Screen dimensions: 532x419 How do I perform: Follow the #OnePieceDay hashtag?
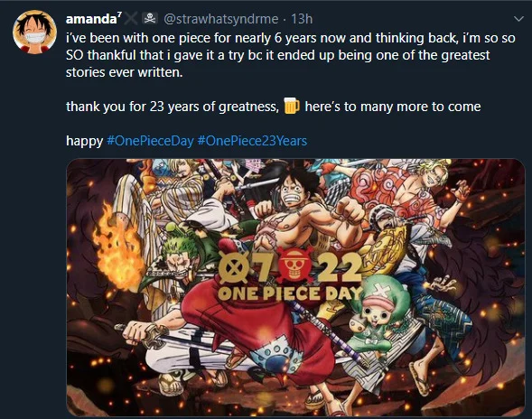point(150,141)
